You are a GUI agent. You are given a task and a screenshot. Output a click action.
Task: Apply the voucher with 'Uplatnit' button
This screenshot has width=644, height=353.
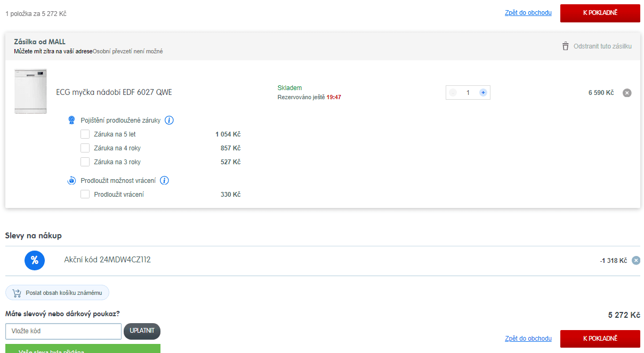click(x=142, y=331)
